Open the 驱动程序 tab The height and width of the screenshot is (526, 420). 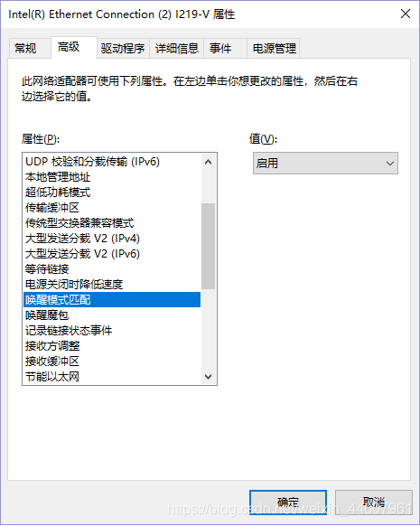[x=123, y=49]
